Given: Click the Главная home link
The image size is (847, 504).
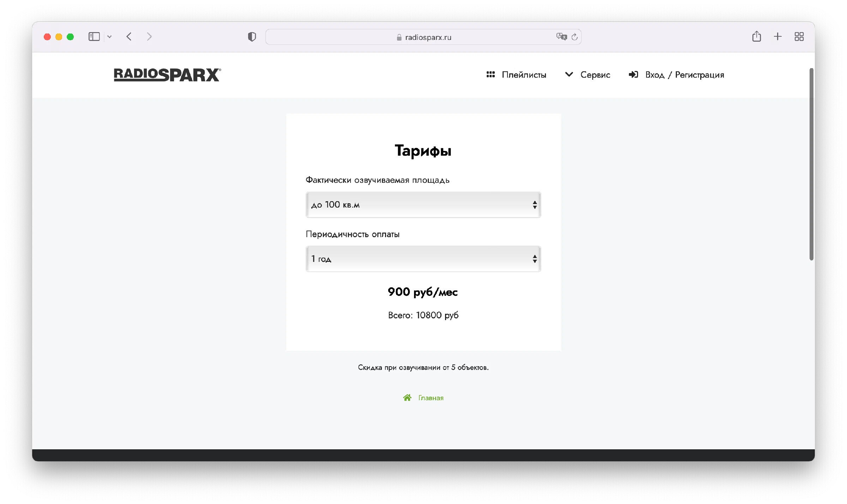Looking at the screenshot, I should tap(431, 398).
